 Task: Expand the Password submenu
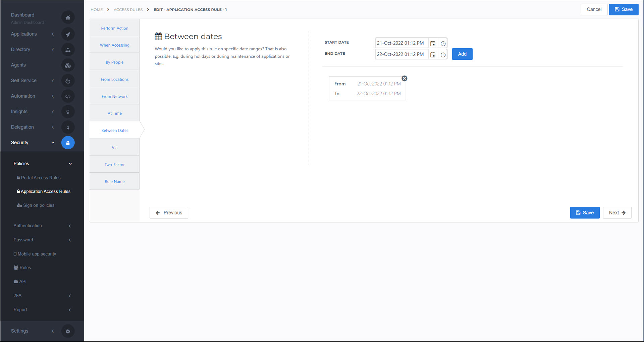[69, 240]
